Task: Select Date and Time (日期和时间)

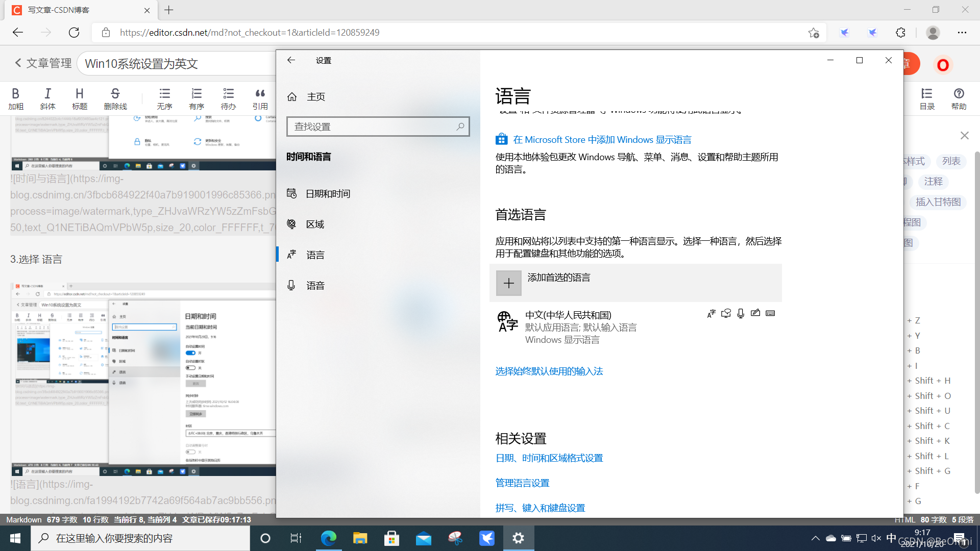Action: pyautogui.click(x=328, y=193)
